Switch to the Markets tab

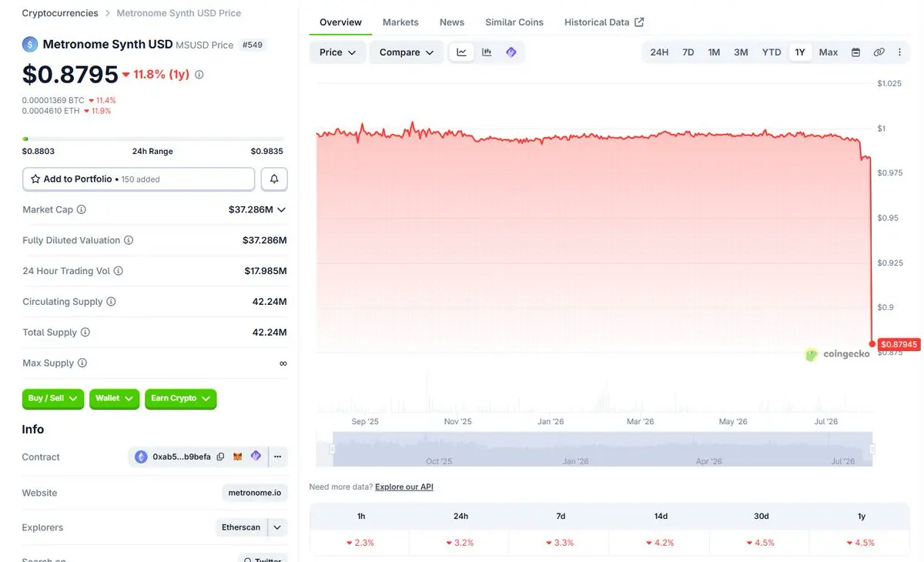click(x=400, y=22)
